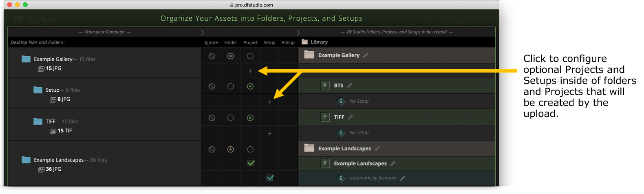Click the Project column header
644x194 pixels.
point(251,42)
